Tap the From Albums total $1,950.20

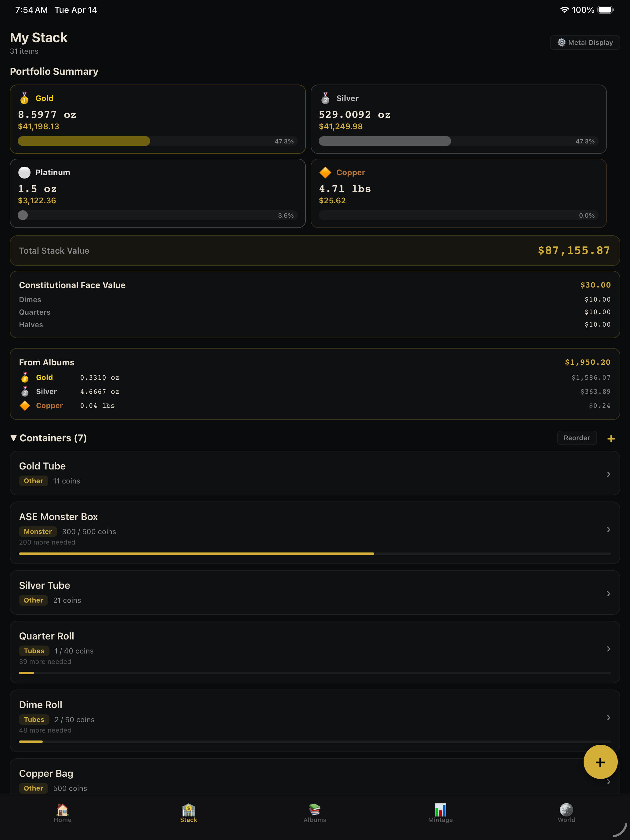click(588, 362)
